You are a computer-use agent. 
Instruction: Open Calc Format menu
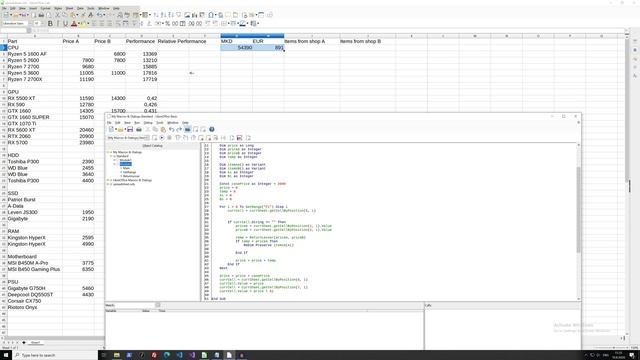(x=45, y=8)
